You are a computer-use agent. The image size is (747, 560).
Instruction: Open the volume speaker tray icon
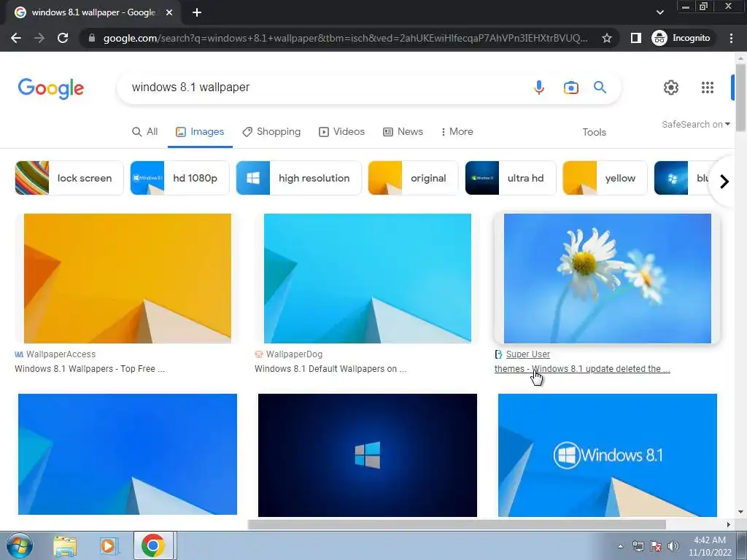[673, 546]
